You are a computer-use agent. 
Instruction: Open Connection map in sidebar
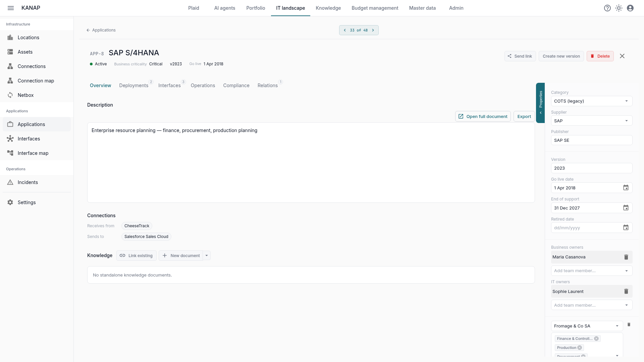(37, 81)
